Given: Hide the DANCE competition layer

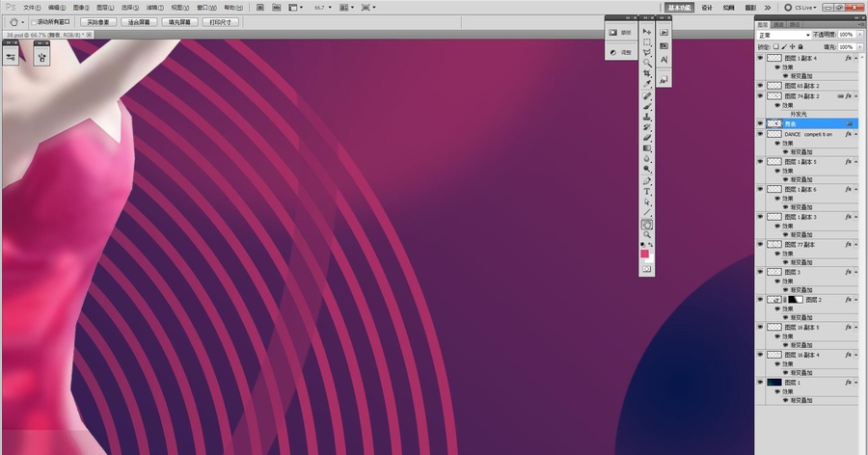Looking at the screenshot, I should tap(760, 135).
